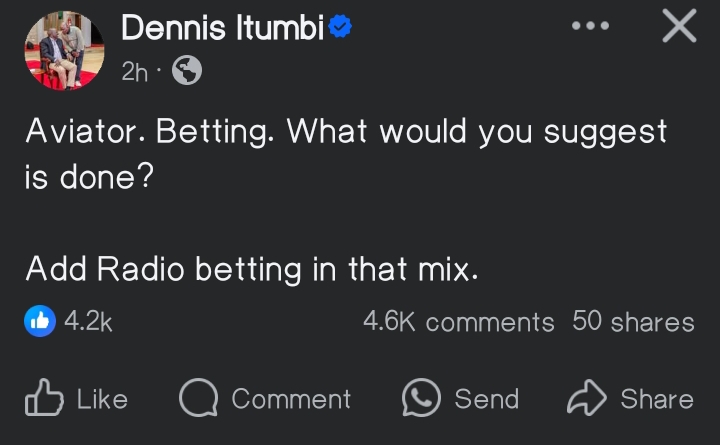
Task: View the 50 shares list
Action: [x=633, y=321]
